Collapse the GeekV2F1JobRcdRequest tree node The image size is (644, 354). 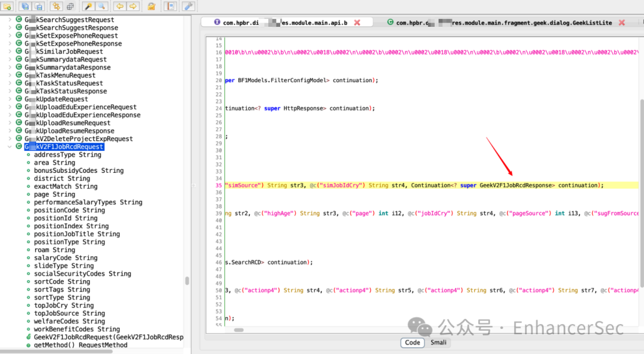point(10,147)
